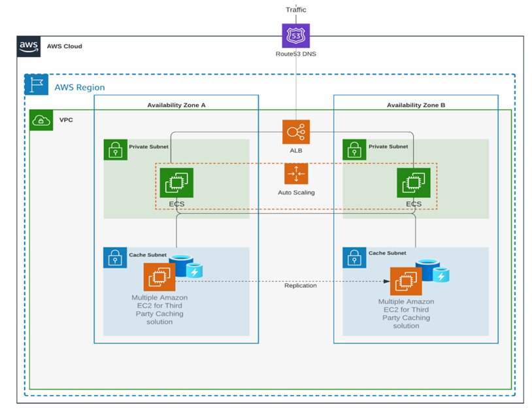
Task: Select the green VPC cloud icon
Action: pyautogui.click(x=41, y=120)
